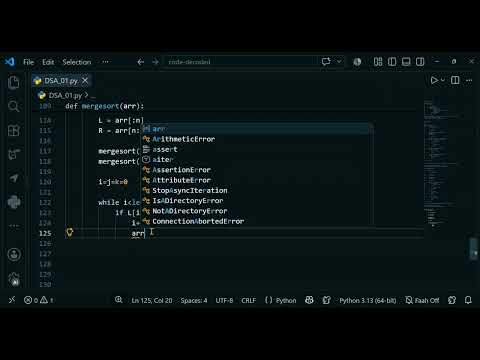The image size is (480, 360).
Task: Select the ArithmeticError suggestion
Action: point(257,139)
